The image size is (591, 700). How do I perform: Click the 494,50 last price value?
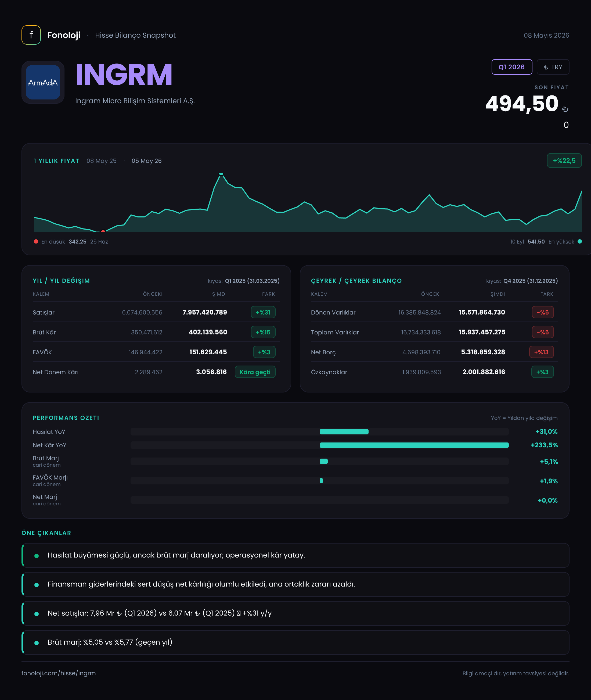pyautogui.click(x=522, y=103)
